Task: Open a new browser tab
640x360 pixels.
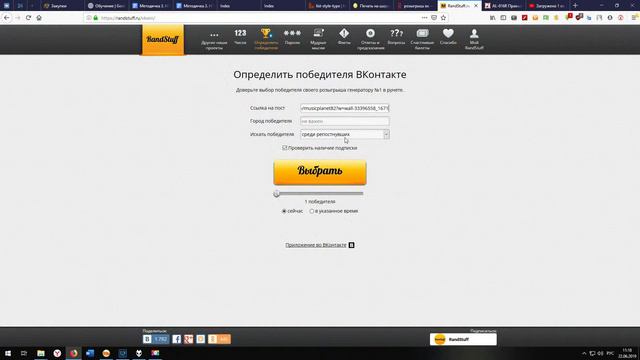Action: [x=576, y=6]
